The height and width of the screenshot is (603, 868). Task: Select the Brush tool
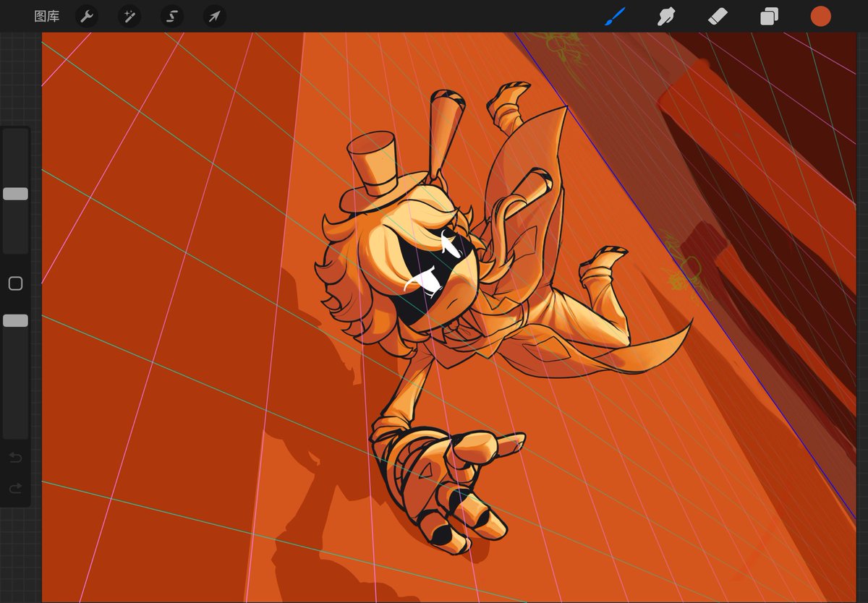(615, 16)
